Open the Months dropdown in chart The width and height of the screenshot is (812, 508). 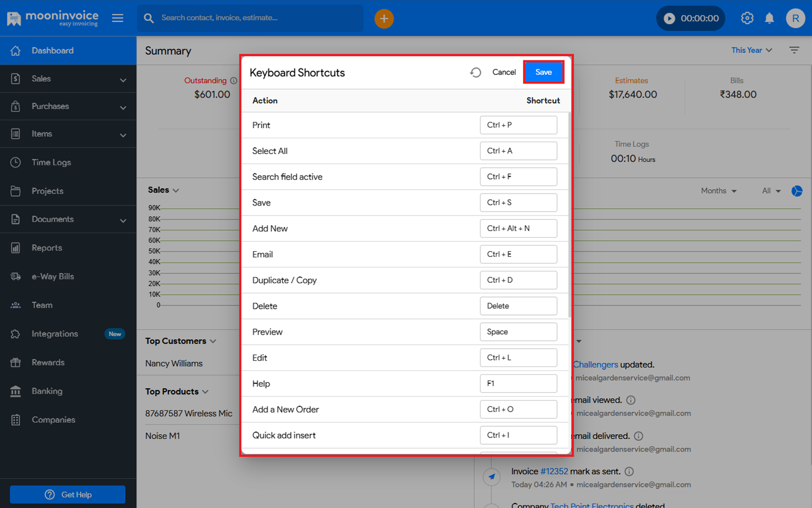point(718,191)
